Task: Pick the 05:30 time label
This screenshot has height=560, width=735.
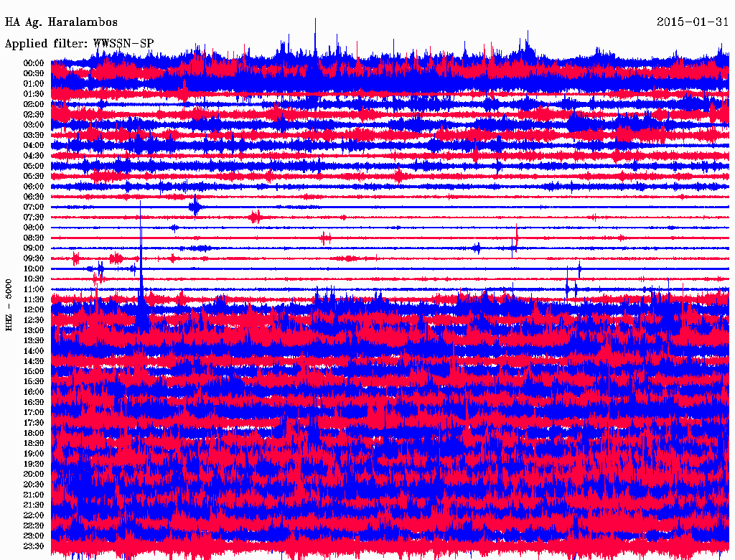Action: [34, 176]
